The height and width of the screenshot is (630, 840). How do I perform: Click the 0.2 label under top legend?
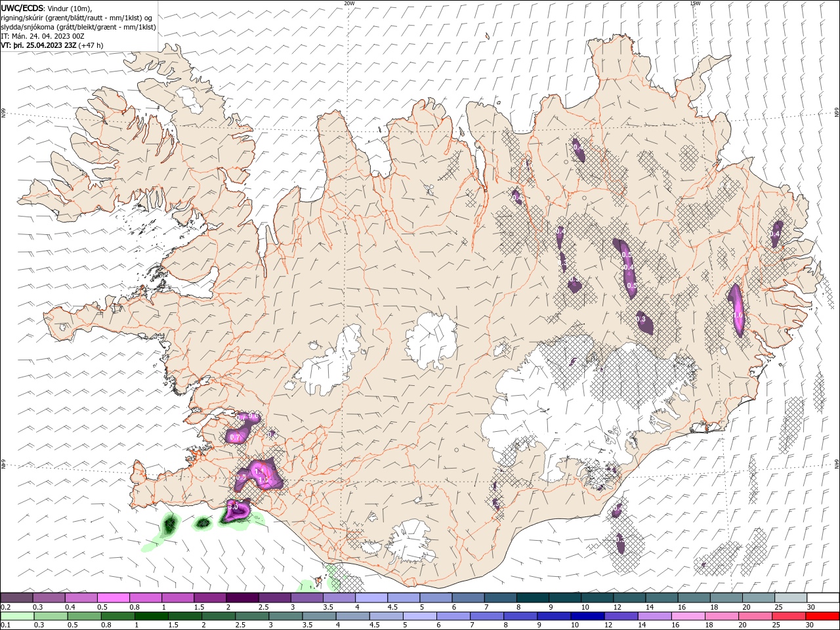[x=6, y=607]
